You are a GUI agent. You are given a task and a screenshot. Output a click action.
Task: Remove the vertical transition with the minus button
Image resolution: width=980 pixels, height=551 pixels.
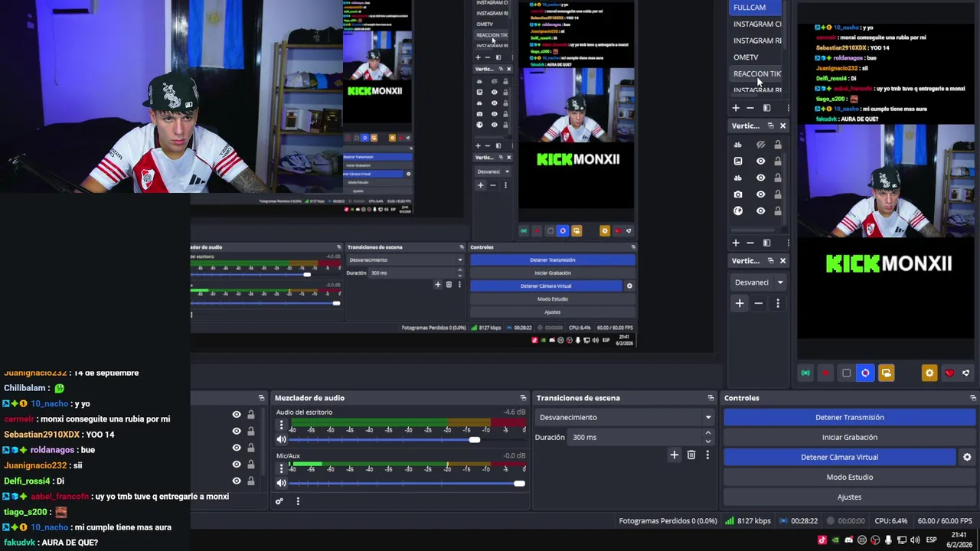pos(758,303)
